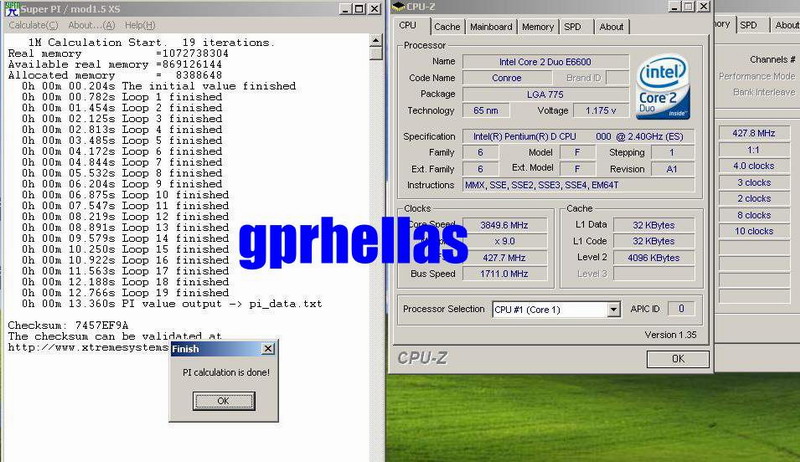
Task: Click the L1 Data value 32 KBytes
Action: point(654,225)
